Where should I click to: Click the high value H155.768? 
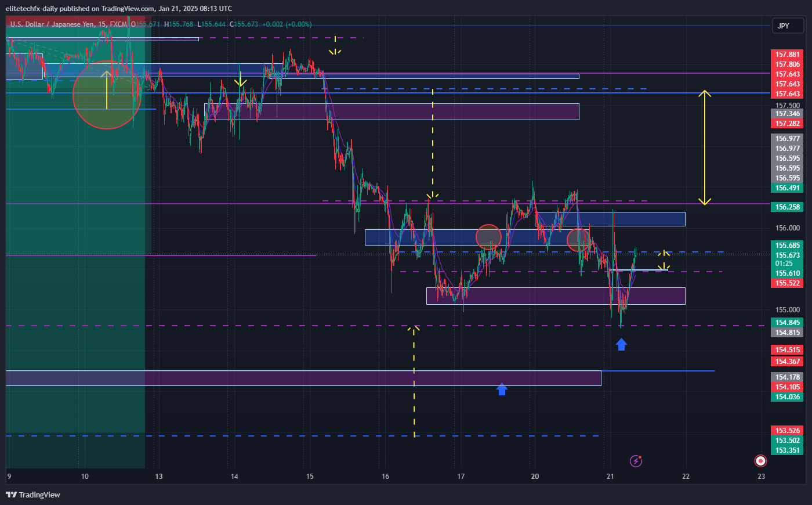point(179,24)
